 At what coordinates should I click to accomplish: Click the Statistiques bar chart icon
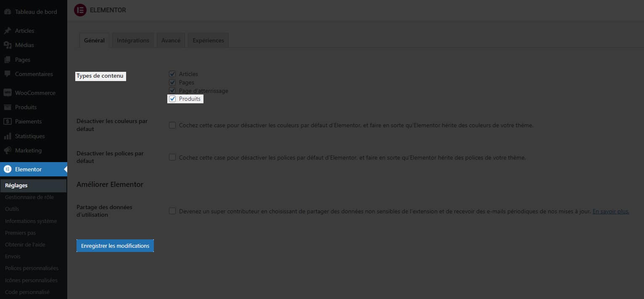pos(7,136)
